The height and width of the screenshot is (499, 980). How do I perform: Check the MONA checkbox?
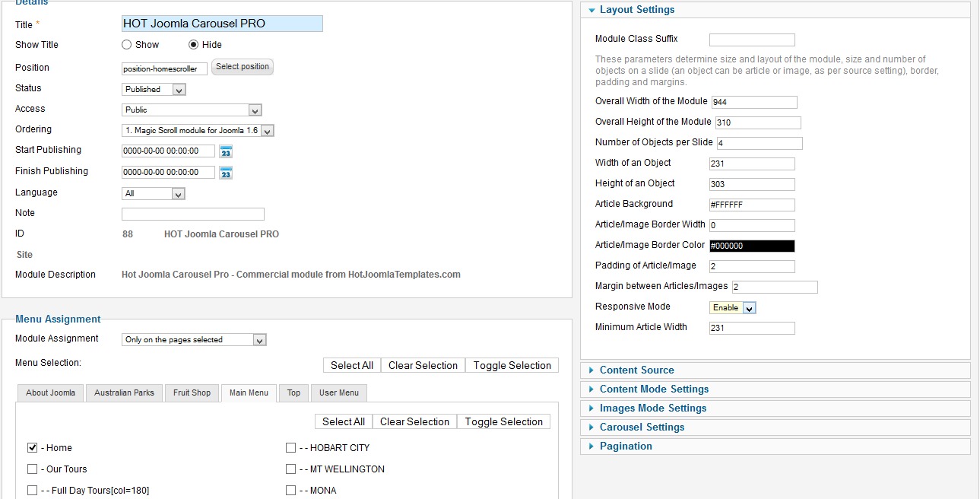point(290,491)
